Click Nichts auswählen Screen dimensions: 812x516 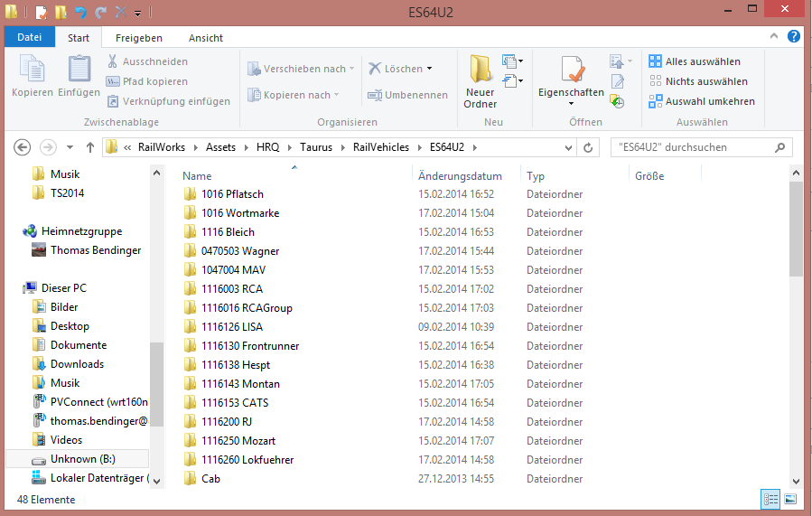(x=698, y=81)
